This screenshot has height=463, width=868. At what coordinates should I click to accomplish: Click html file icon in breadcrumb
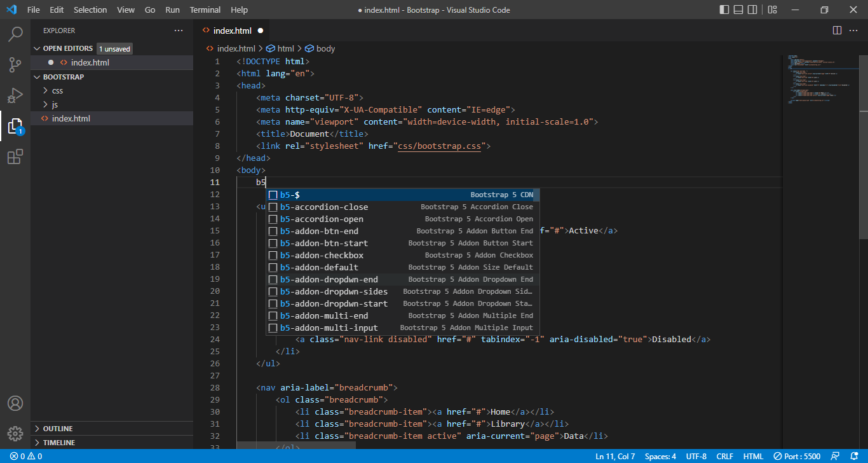tap(210, 48)
